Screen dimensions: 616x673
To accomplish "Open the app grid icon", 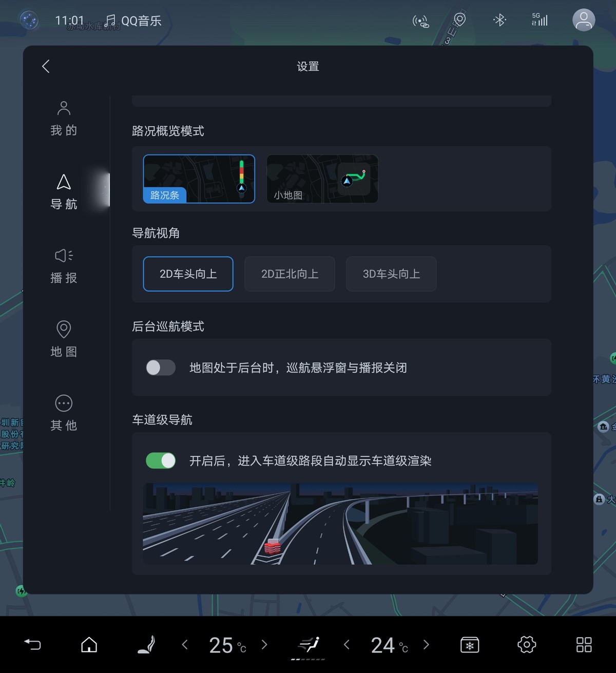I will (x=584, y=645).
